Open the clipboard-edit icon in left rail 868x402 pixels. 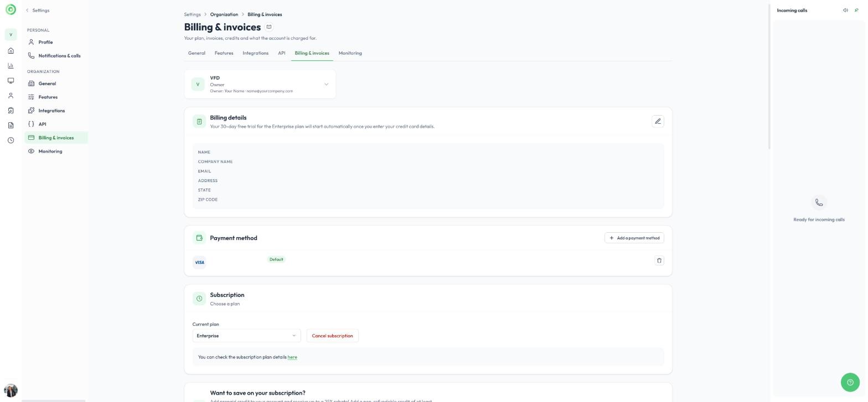pos(11,111)
